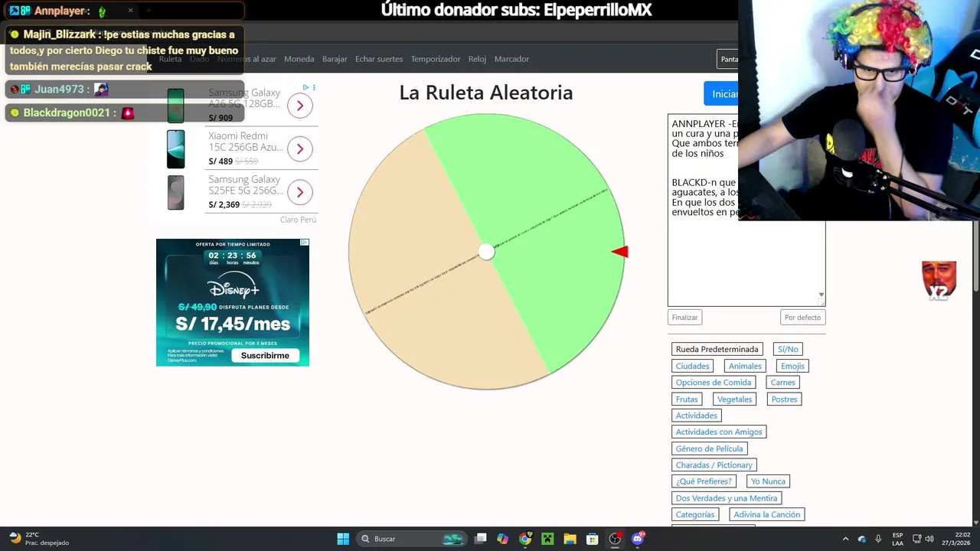
Task: Open File Explorer from the taskbar
Action: (570, 539)
